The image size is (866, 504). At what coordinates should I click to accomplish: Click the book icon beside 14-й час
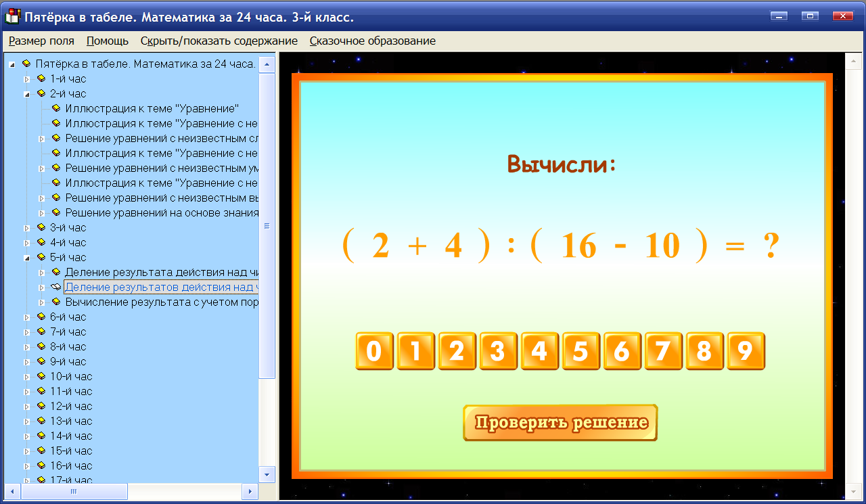[41, 436]
